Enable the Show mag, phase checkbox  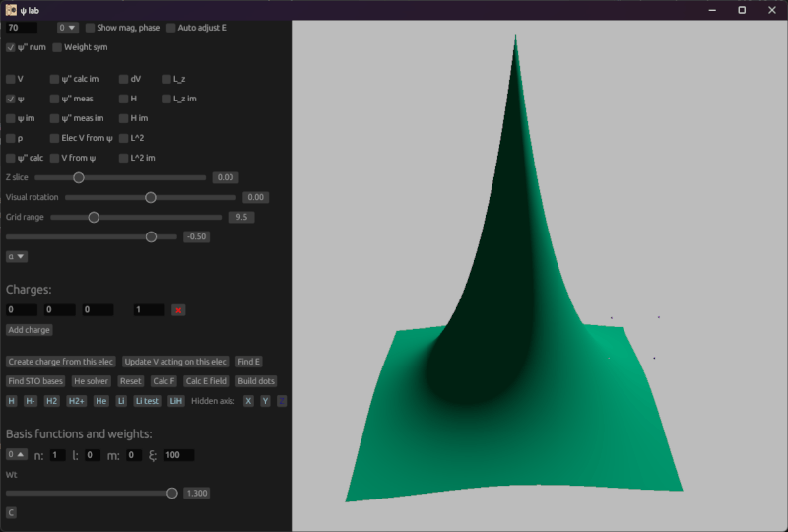(x=90, y=28)
